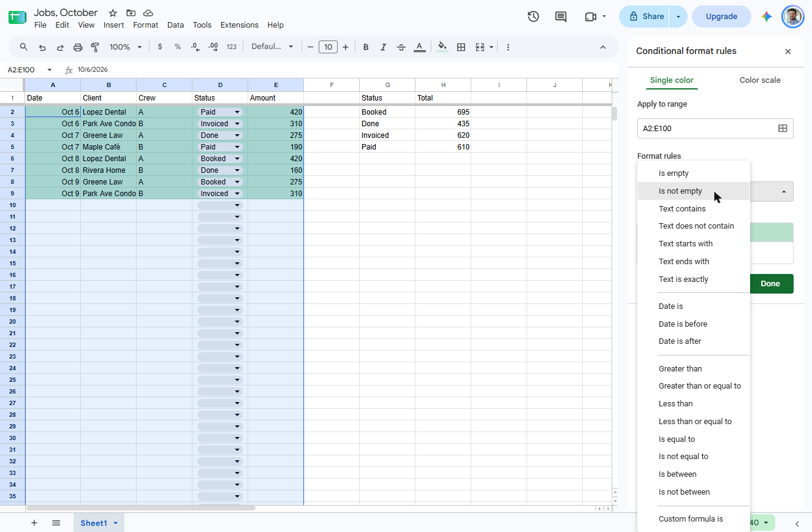This screenshot has height=532, width=812.
Task: Click the Apply to range input field
Action: pyautogui.click(x=715, y=128)
